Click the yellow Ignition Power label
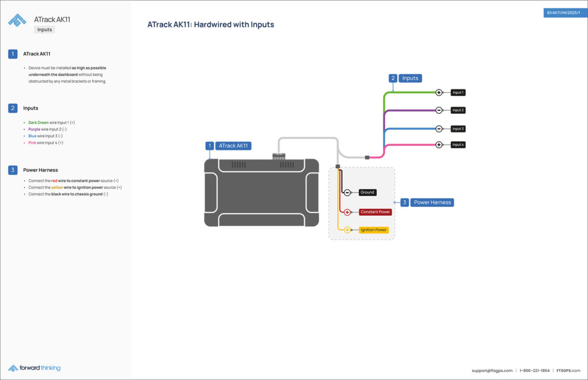 (x=373, y=230)
